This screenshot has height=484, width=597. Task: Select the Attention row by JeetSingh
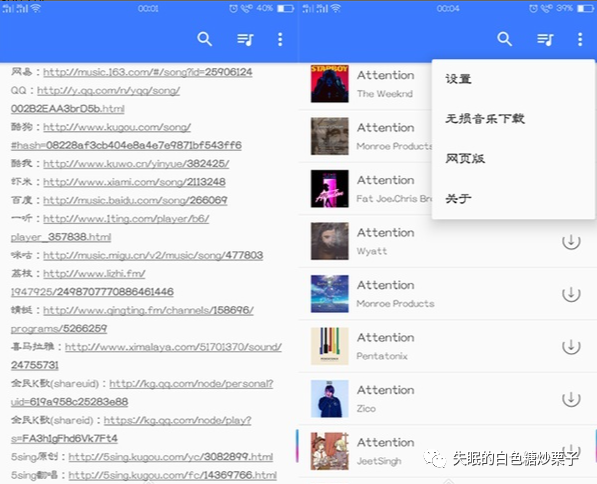[447, 452]
